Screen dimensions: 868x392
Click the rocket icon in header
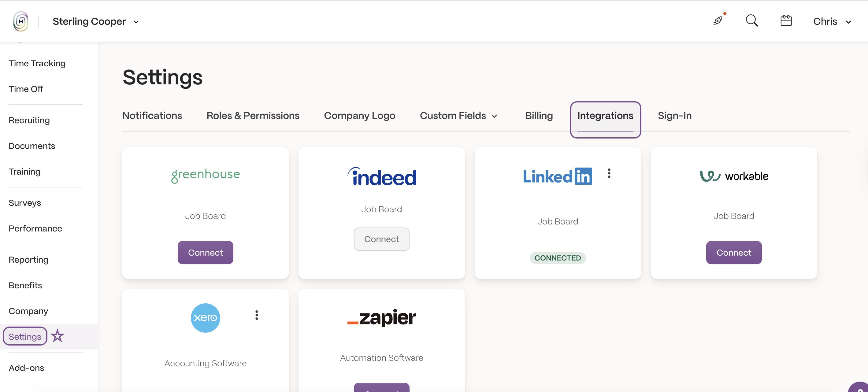(718, 21)
